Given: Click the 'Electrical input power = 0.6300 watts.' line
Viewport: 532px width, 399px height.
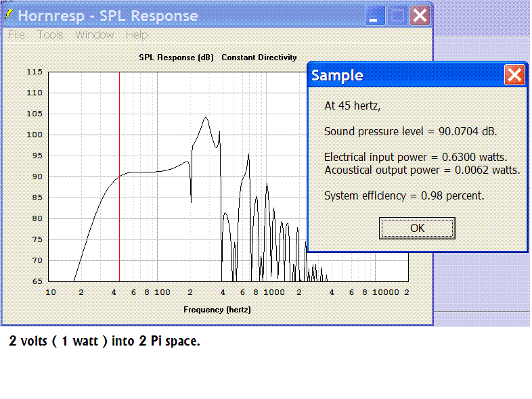Looking at the screenshot, I should click(416, 157).
